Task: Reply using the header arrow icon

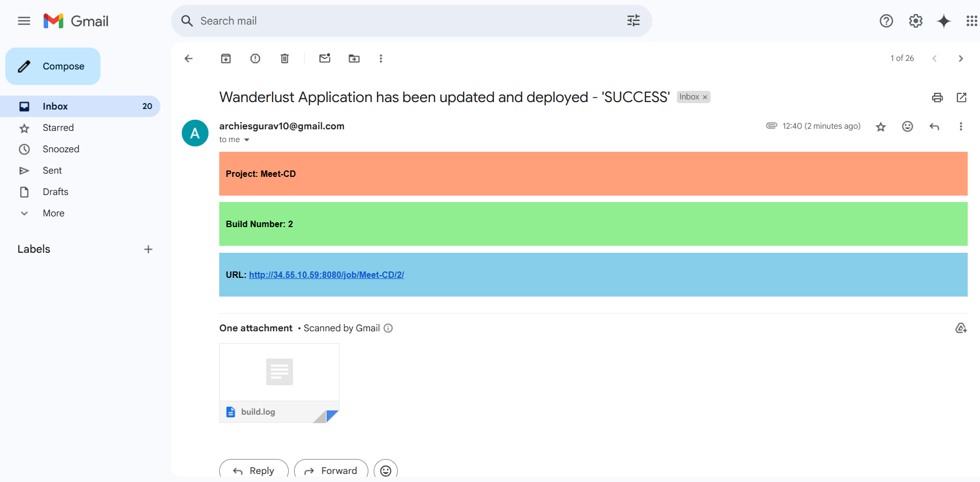Action: tap(935, 126)
